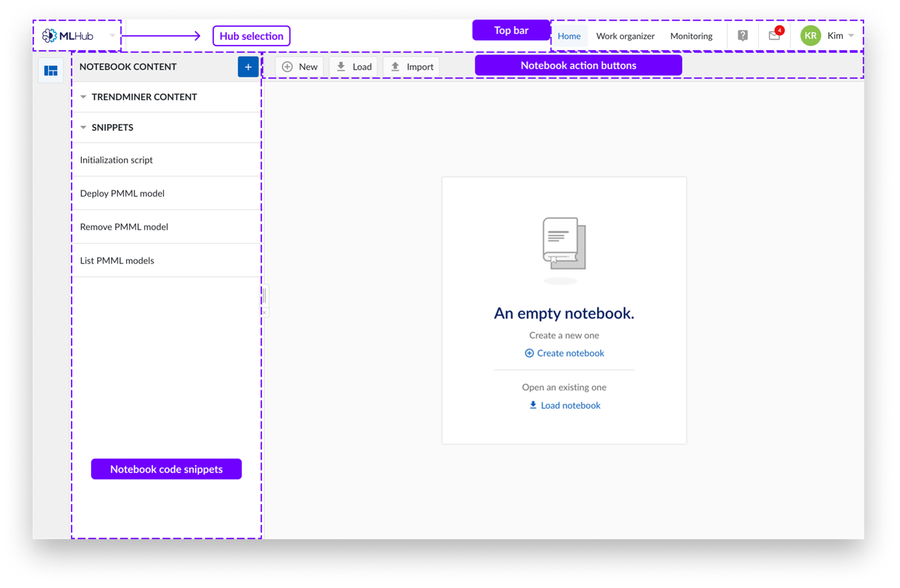Open the help question mark icon

pos(743,36)
